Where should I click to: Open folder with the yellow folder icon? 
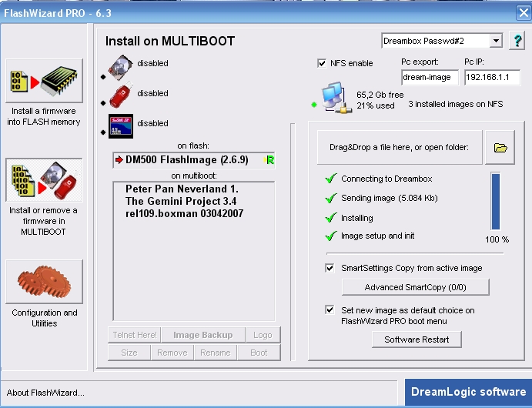pyautogui.click(x=500, y=148)
